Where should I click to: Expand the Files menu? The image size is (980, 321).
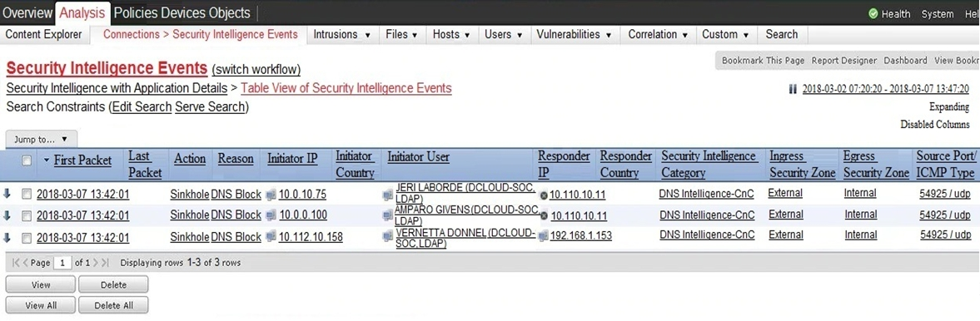(x=401, y=35)
